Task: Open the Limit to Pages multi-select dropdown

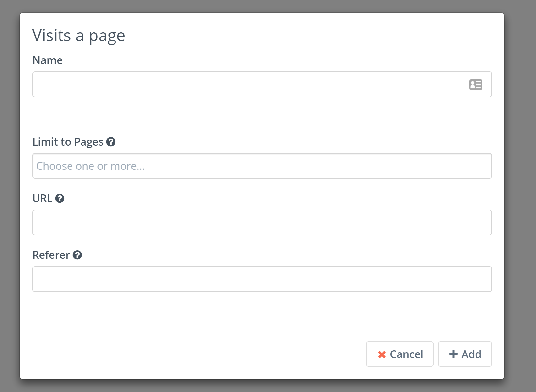Action: (x=262, y=166)
